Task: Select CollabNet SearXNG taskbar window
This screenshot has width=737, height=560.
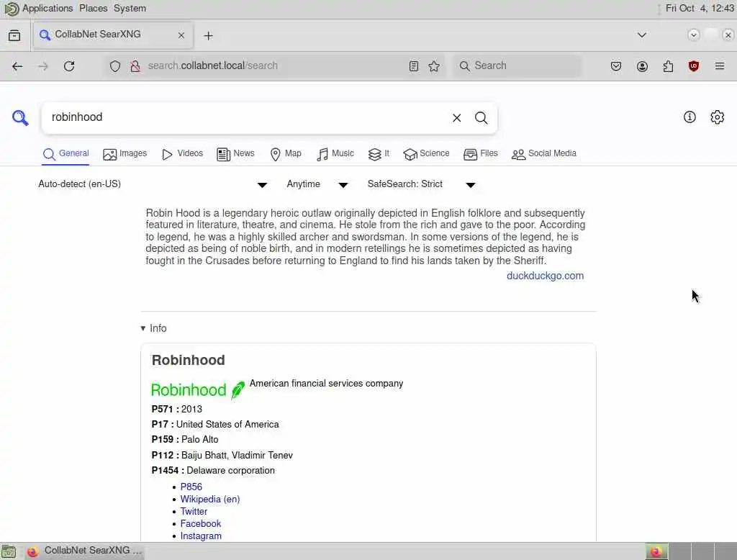Action: click(x=85, y=551)
